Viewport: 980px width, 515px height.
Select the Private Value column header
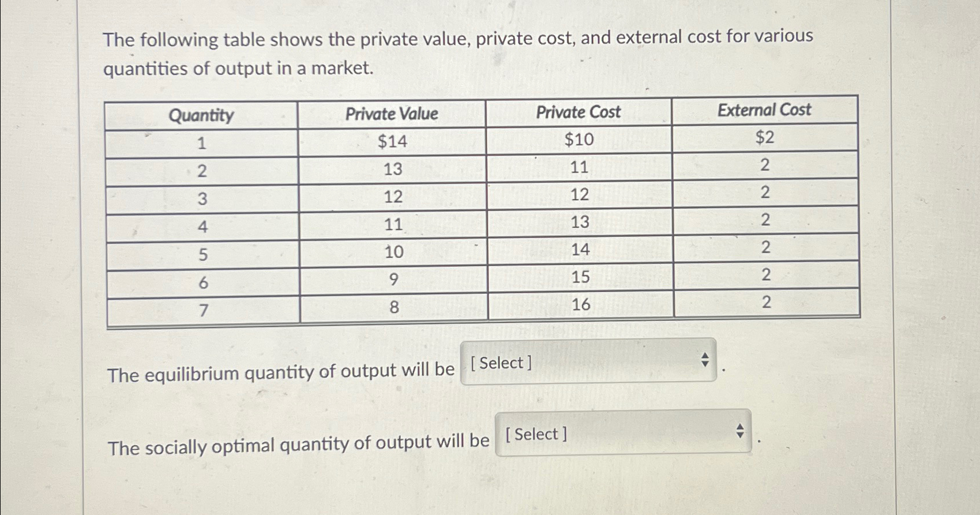pos(392,112)
